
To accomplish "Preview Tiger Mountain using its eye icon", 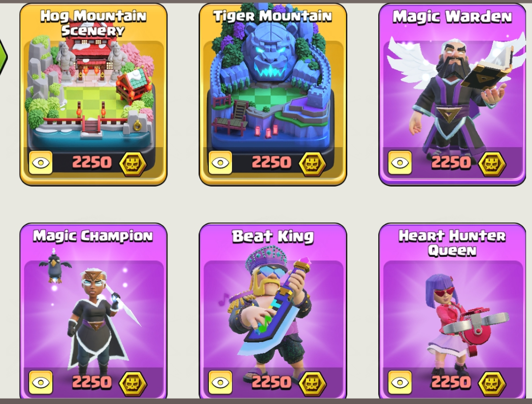I will click(x=220, y=163).
